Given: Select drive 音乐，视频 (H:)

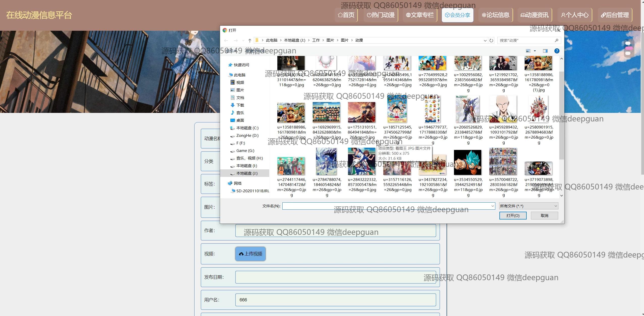Looking at the screenshot, I should click(x=249, y=158).
